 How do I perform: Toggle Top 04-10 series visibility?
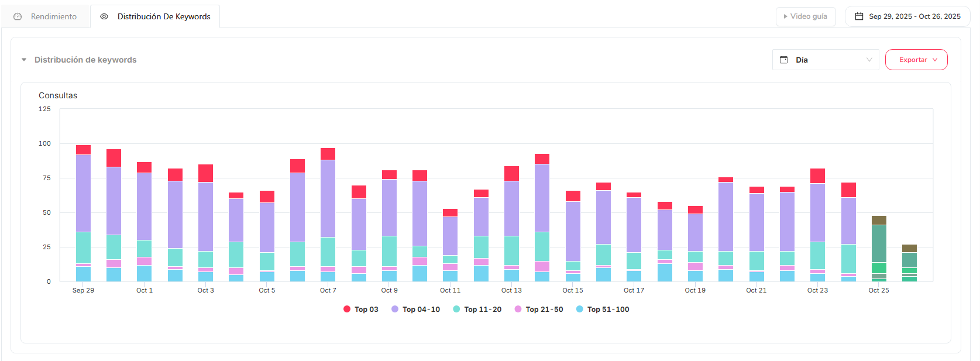point(415,310)
